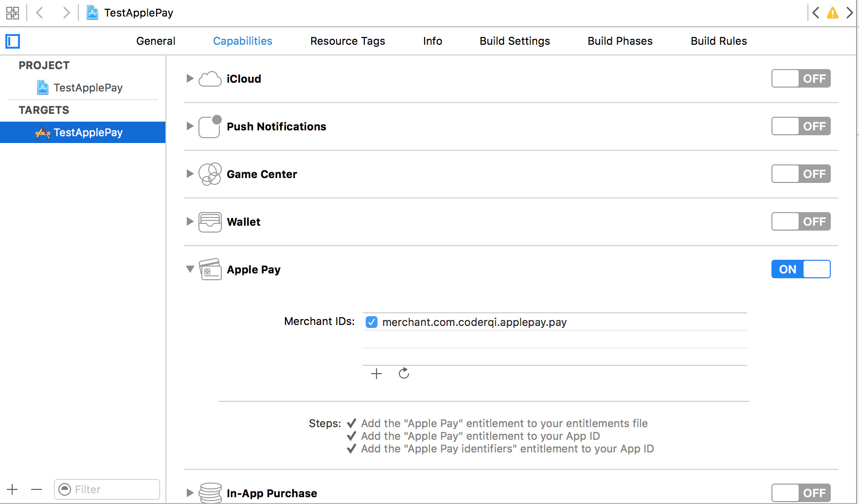
Task: Add a new target using plus button
Action: (13, 489)
